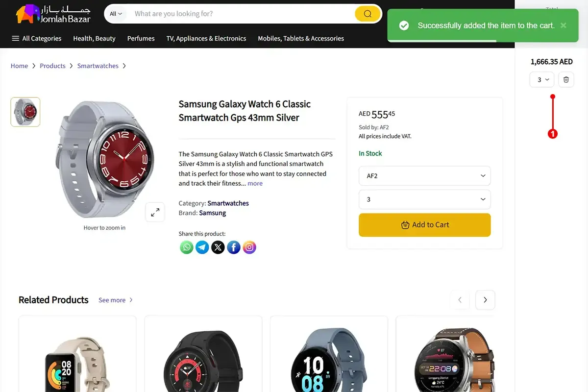
Task: Open the search category 'All' dropdown
Action: point(116,14)
